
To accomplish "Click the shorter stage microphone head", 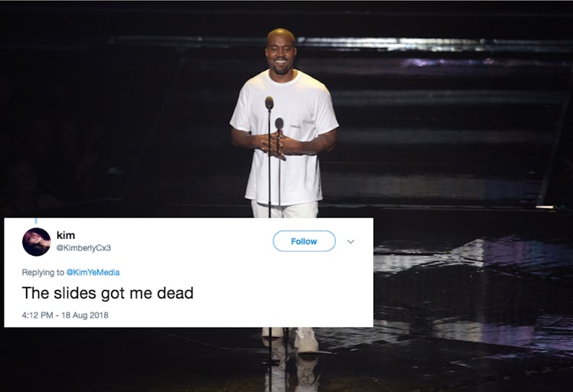I will coord(279,123).
